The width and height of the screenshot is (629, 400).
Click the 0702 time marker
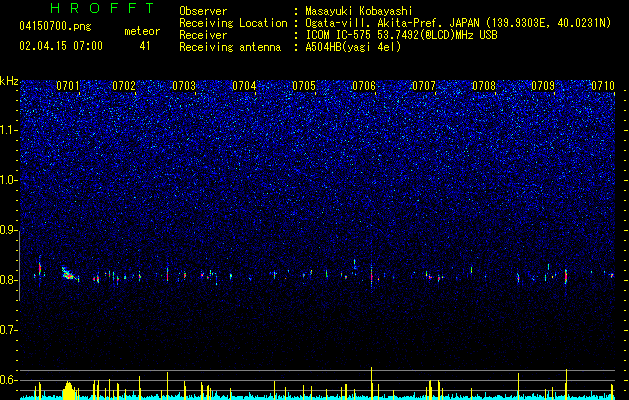coord(124,86)
